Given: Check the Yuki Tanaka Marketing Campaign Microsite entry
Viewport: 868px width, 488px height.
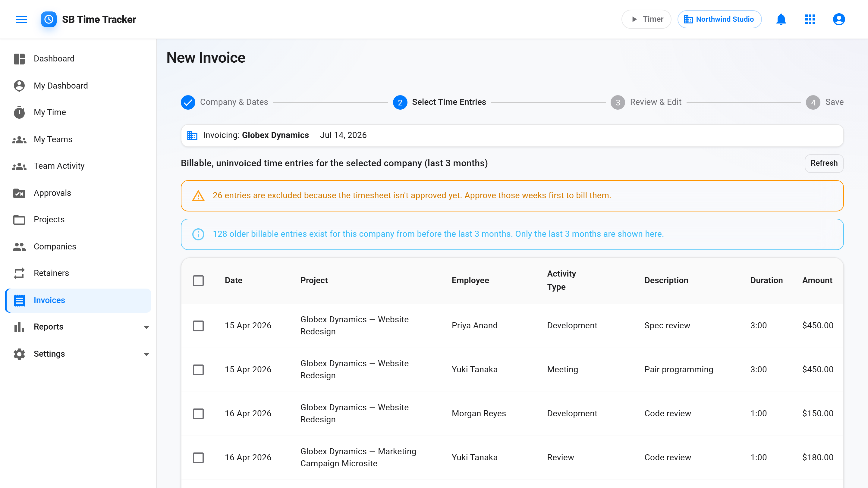Looking at the screenshot, I should click(x=198, y=458).
